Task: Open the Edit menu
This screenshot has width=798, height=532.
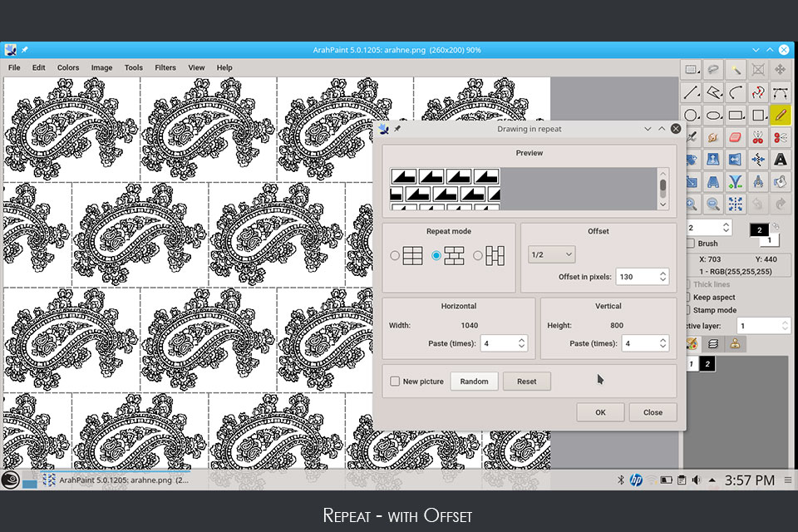Action: tap(39, 67)
